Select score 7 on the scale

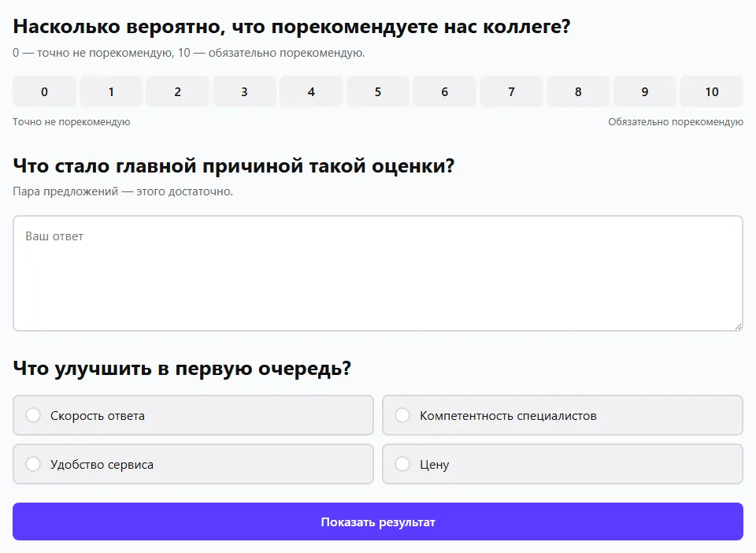[x=511, y=91]
